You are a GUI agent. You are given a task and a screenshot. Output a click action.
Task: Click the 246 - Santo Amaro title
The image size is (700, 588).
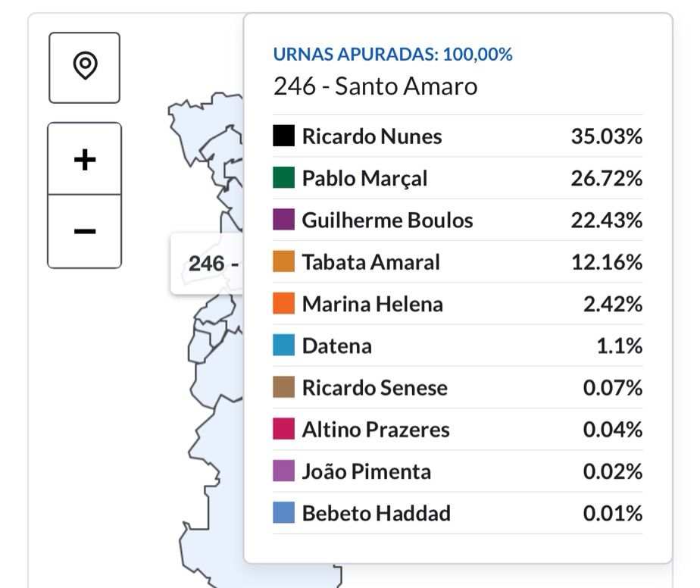375,86
